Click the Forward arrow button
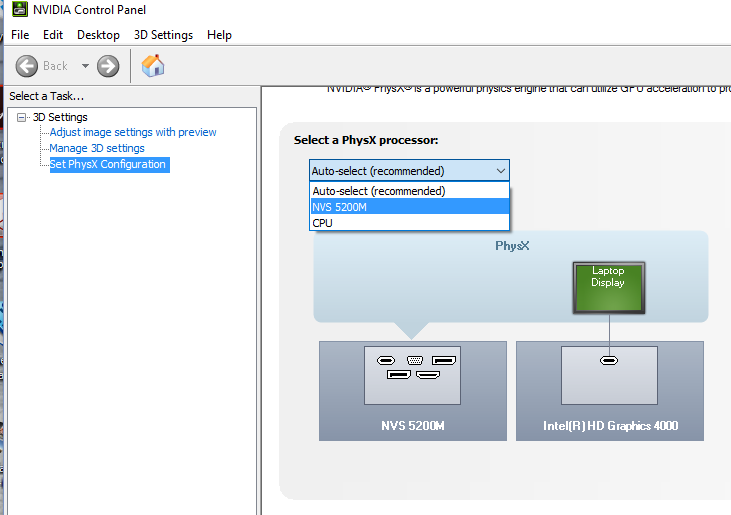 point(108,66)
